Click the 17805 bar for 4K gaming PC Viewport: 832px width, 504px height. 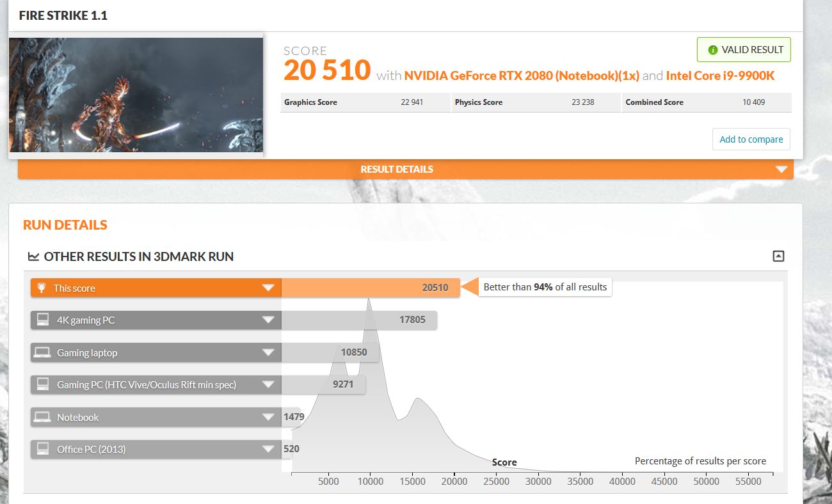pyautogui.click(x=359, y=320)
